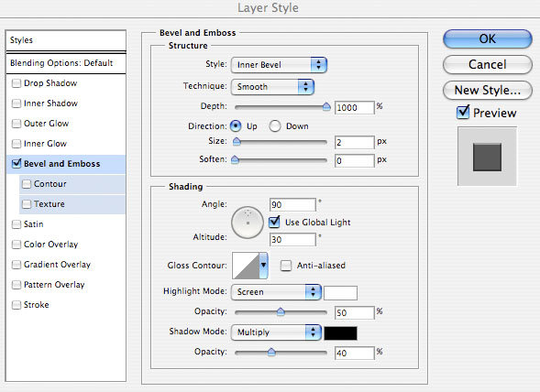Click the Soften value field showing 0
540x392 pixels.
click(x=355, y=160)
